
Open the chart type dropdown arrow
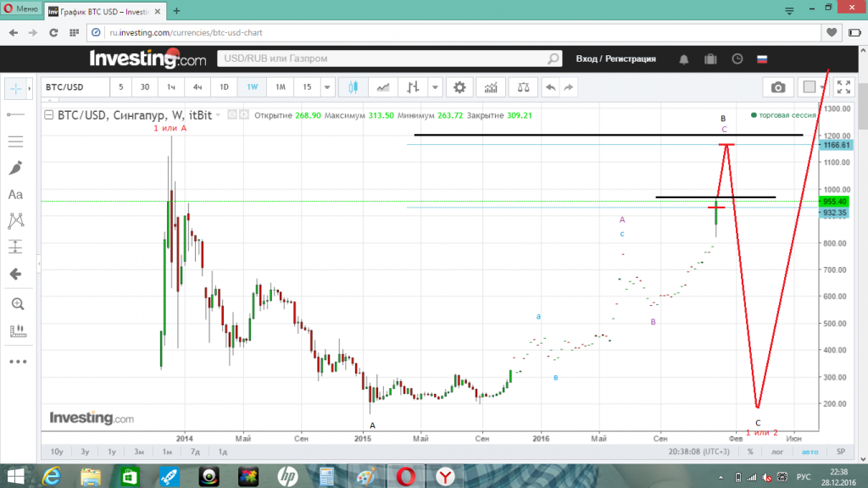(435, 86)
